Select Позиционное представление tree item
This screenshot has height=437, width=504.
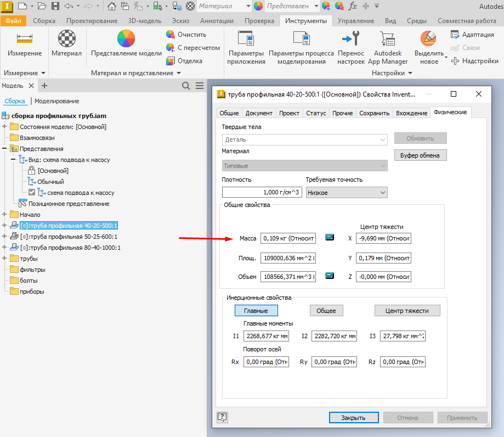69,204
